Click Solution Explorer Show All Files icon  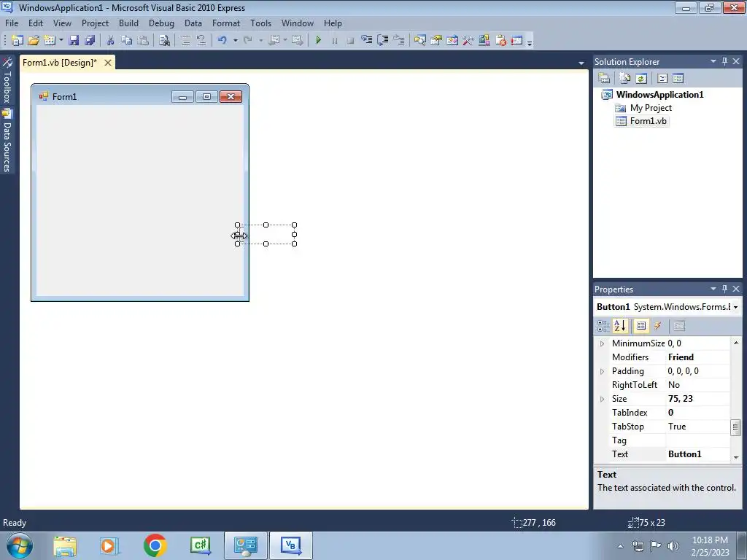(x=625, y=78)
